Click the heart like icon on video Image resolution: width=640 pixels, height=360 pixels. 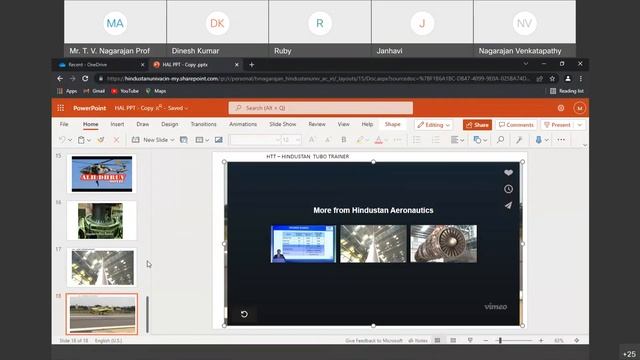(x=508, y=173)
